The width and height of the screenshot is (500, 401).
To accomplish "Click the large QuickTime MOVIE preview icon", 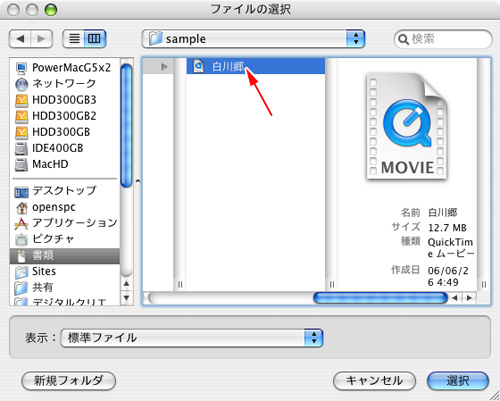I will 407,126.
